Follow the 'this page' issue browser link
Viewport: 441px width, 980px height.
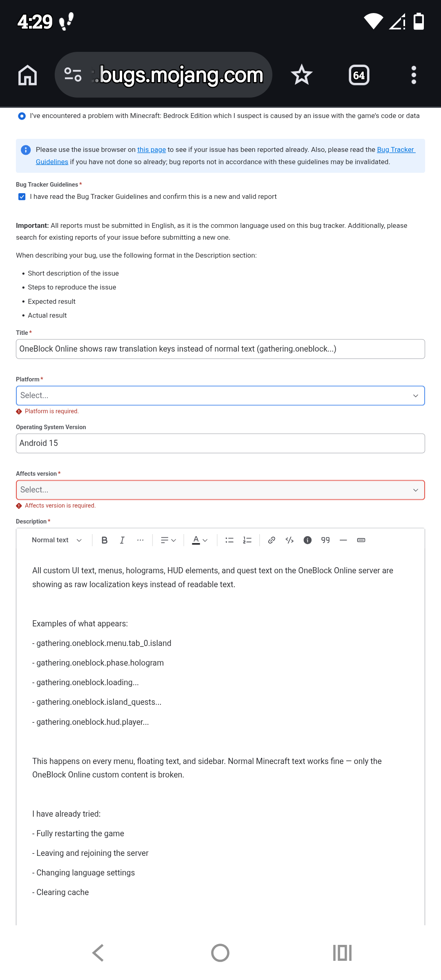pyautogui.click(x=151, y=150)
